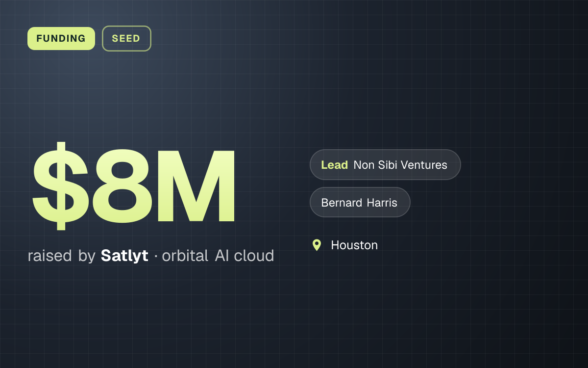
Task: Click the $8M amount headline
Action: pos(134,185)
